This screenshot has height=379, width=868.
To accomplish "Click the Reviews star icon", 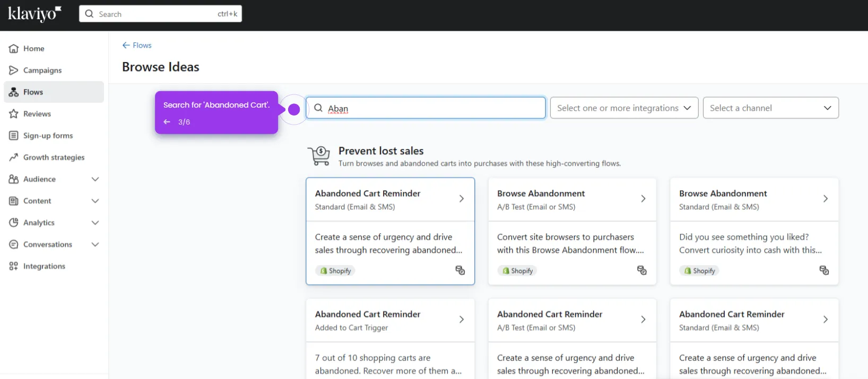I will coord(14,114).
